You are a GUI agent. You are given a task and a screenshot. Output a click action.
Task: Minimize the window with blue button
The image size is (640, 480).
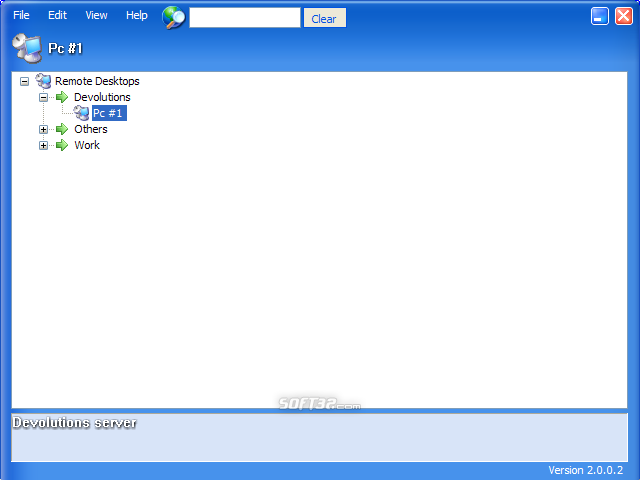[x=600, y=16]
